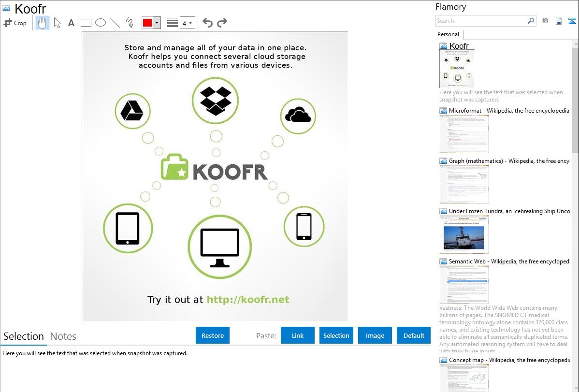Open the color picker dropdown arrow
The width and height of the screenshot is (579, 392).
point(157,23)
